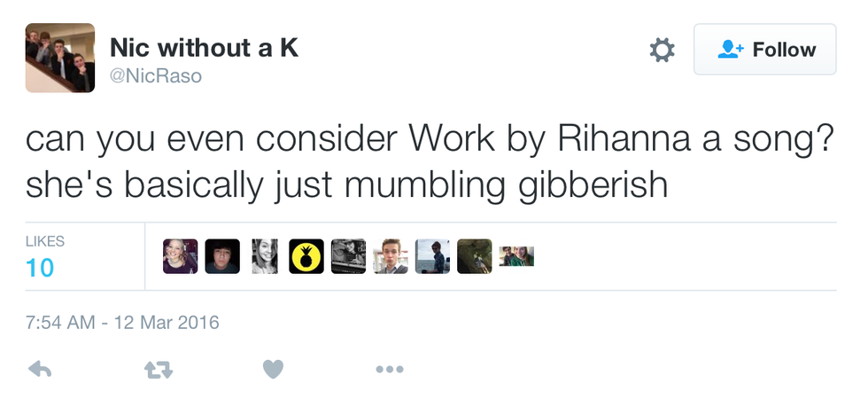Open the fifth liker's grayscale avatar
Image resolution: width=868 pixels, height=407 pixels.
coord(348,256)
